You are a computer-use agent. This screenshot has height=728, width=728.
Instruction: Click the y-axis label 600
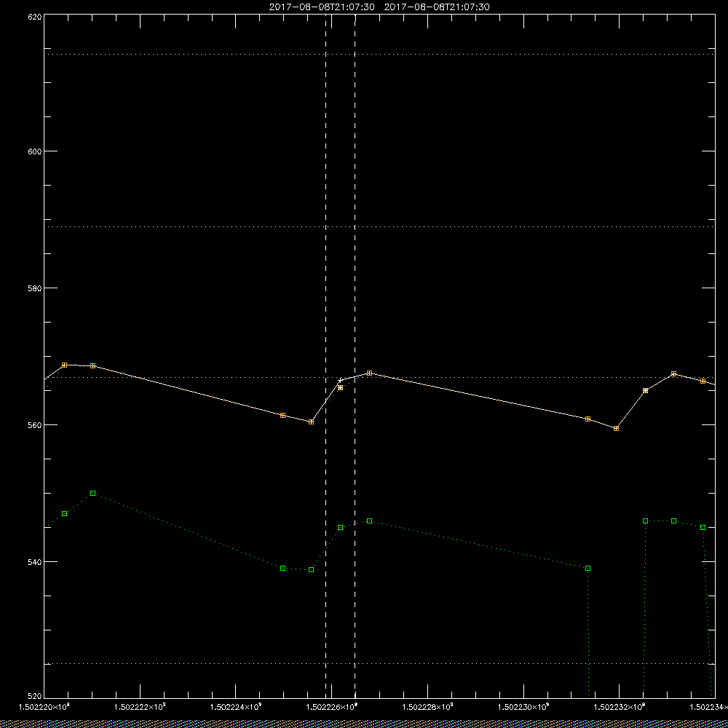(x=35, y=151)
